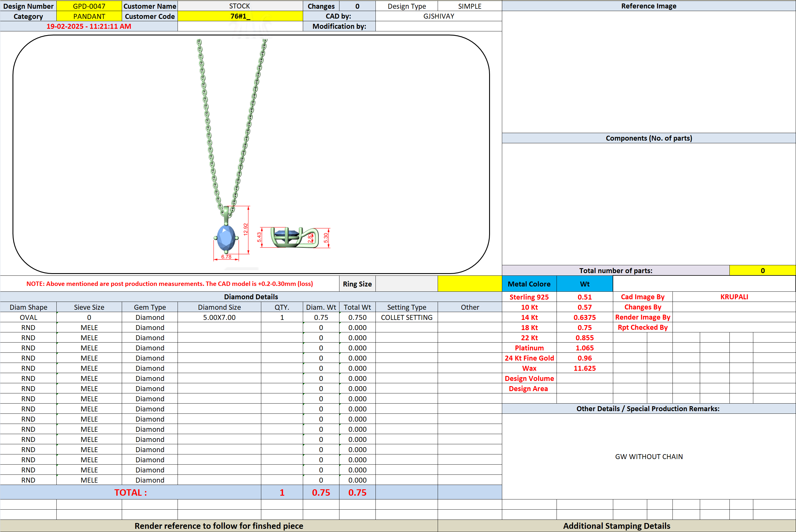
Task: Select the 24 Kt Fine Gold label
Action: tap(529, 358)
